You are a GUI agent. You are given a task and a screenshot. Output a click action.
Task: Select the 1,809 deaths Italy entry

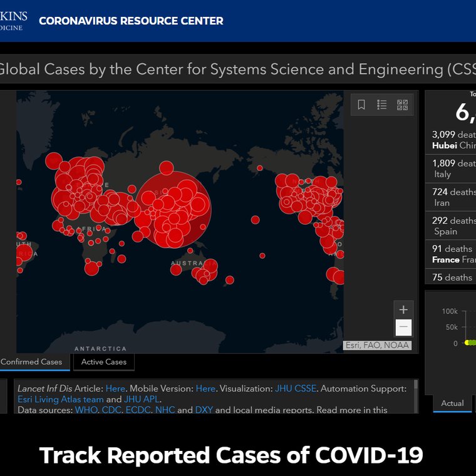pos(450,168)
